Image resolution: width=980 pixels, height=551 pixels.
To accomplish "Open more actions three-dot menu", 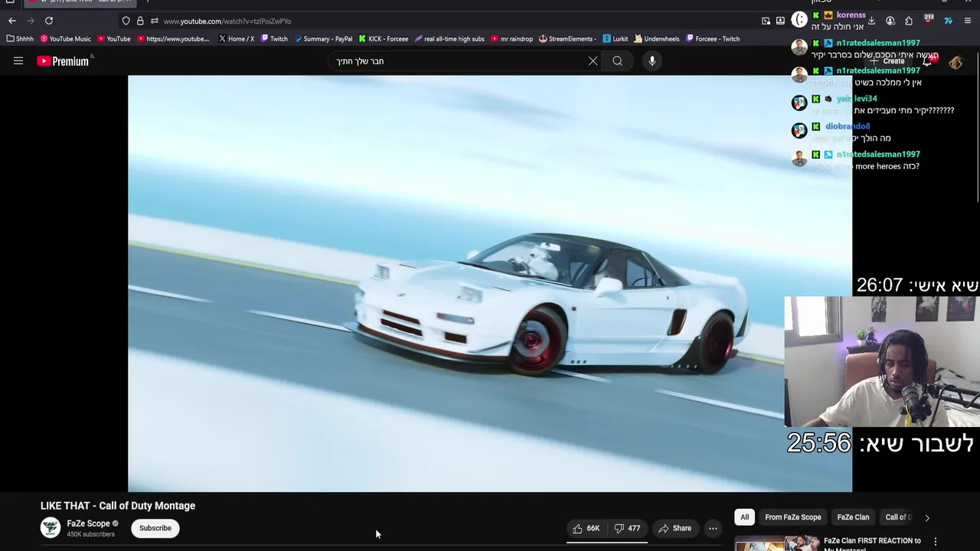I will coord(713,528).
